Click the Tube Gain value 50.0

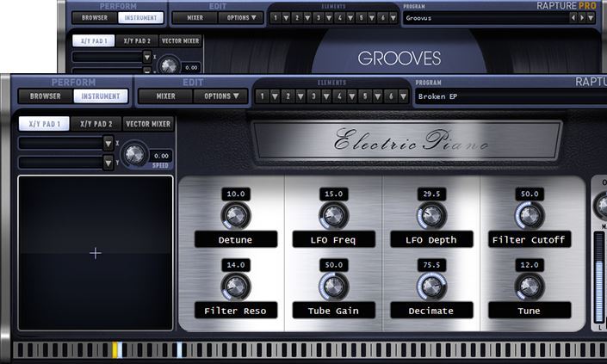pos(334,265)
